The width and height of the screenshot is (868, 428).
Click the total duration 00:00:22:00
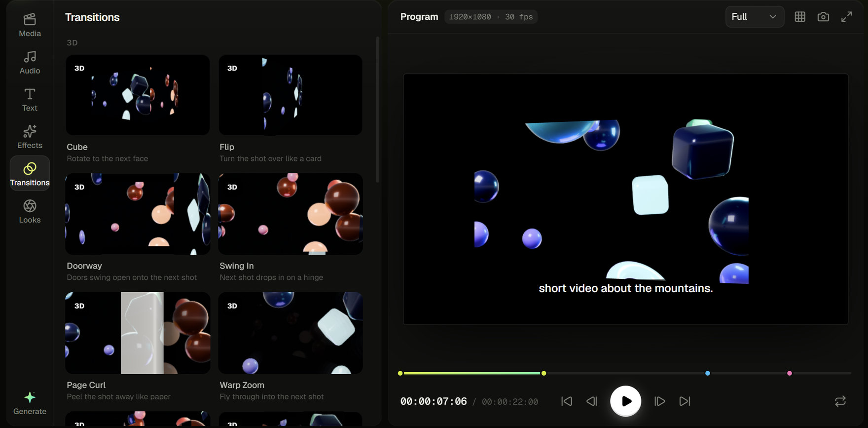(x=510, y=402)
